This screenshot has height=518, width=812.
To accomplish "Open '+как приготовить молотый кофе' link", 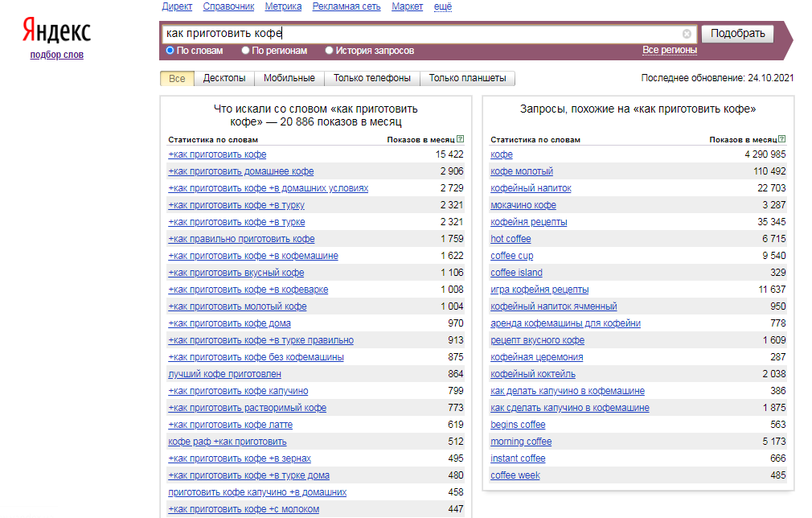I will point(237,306).
